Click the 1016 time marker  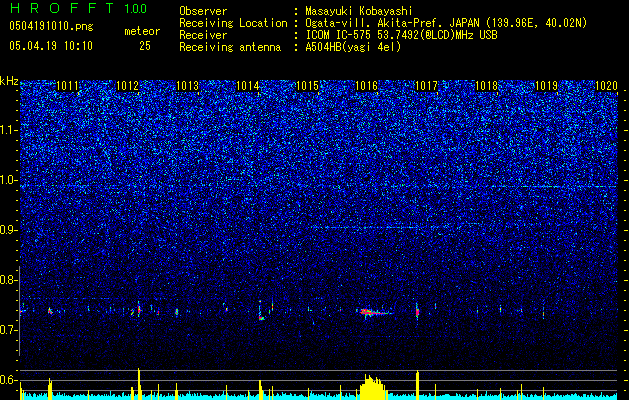coord(367,86)
